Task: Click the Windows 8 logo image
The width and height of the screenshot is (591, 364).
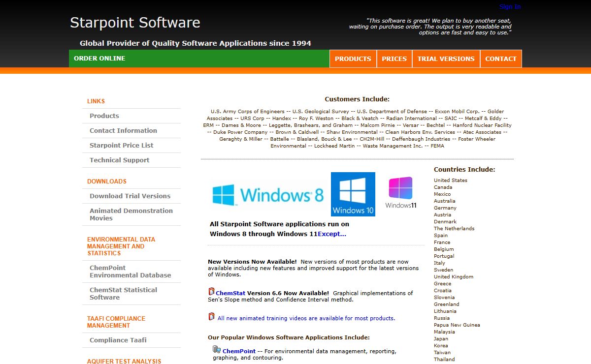Action: tap(267, 195)
